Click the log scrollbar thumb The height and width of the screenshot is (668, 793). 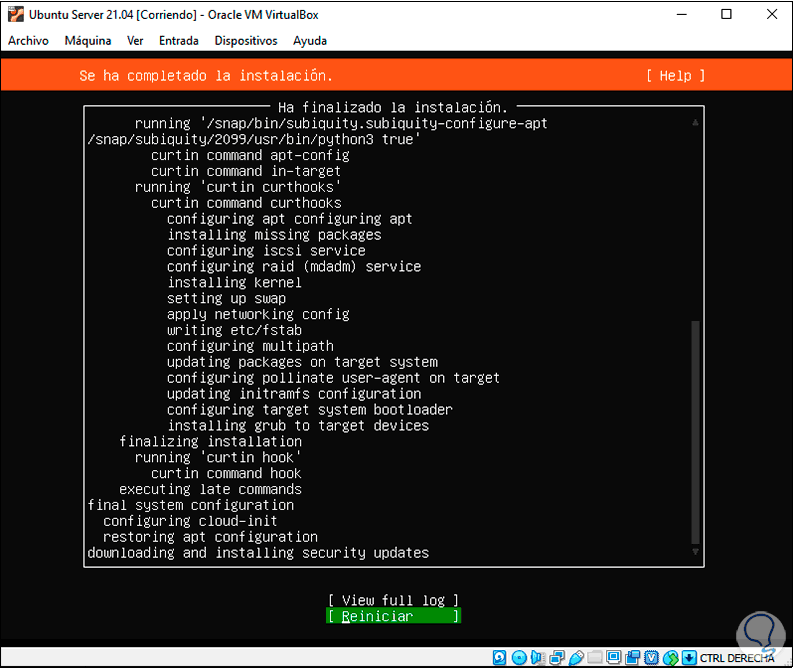coord(695,432)
